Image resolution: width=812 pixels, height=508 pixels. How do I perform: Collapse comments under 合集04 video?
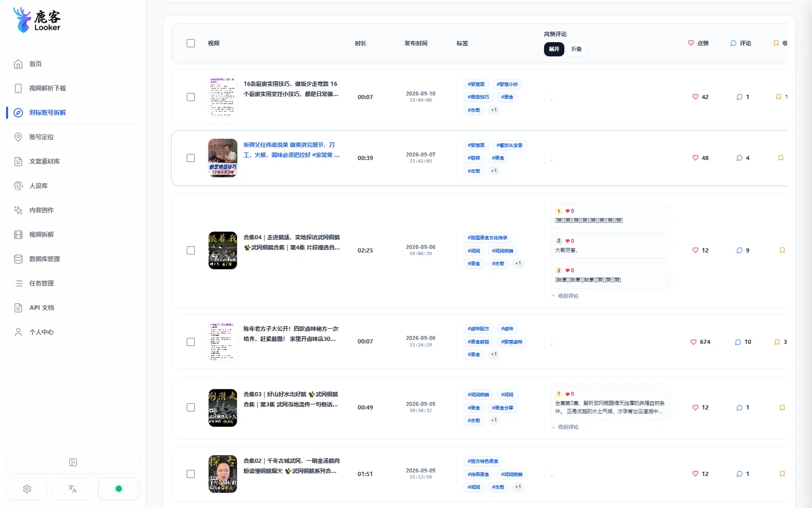point(565,296)
